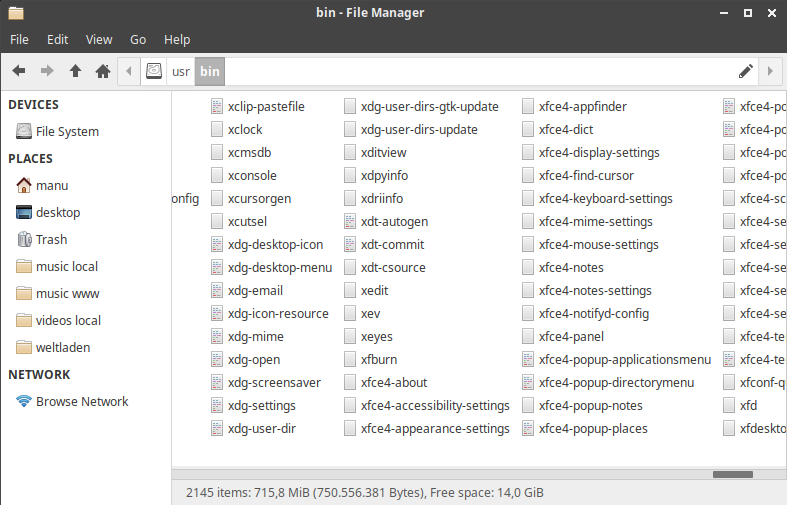Click the Forward navigation arrow
The width and height of the screenshot is (787, 505).
click(47, 71)
